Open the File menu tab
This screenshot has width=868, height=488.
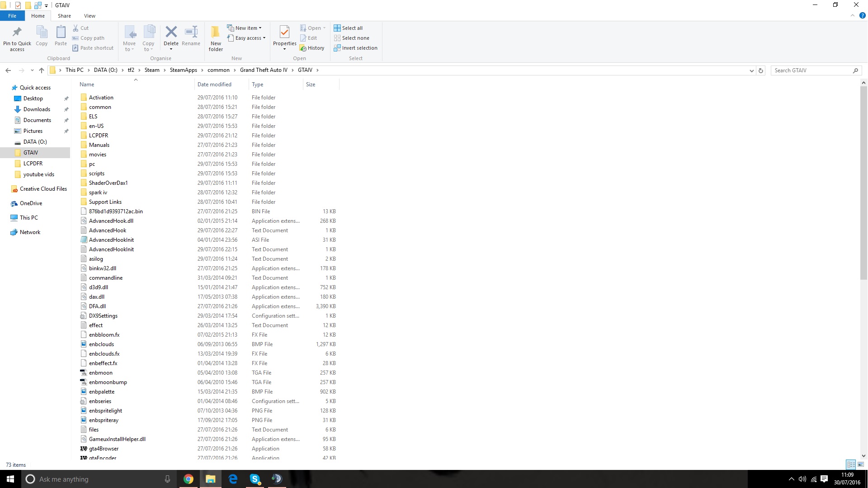point(12,16)
